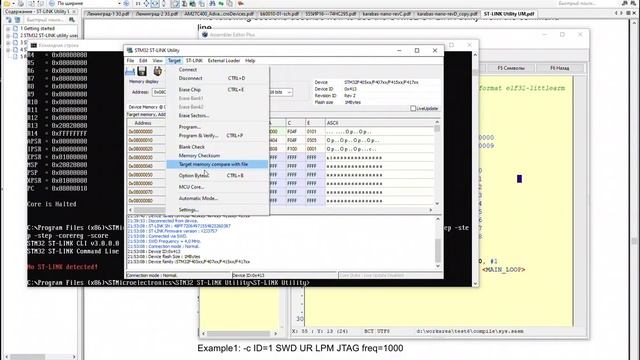The image size is (640, 360).
Task: Select Blank Check menu entry
Action: coord(218,147)
